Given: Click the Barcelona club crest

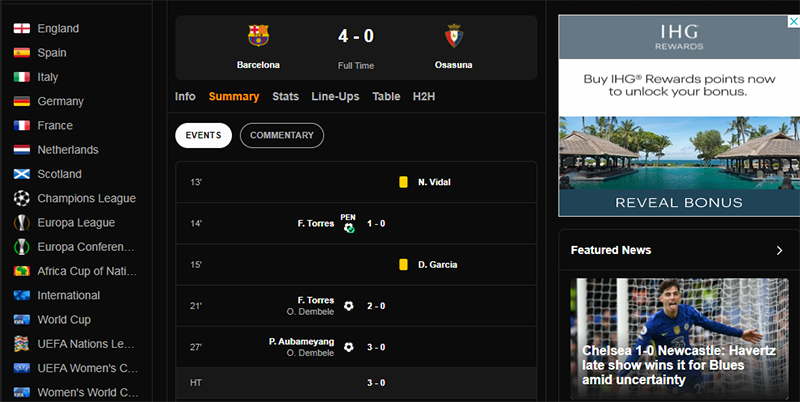Looking at the screenshot, I should point(258,36).
